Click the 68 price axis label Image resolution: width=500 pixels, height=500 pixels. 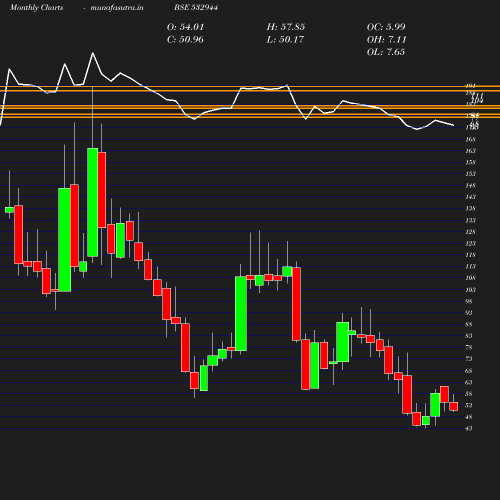(469, 371)
